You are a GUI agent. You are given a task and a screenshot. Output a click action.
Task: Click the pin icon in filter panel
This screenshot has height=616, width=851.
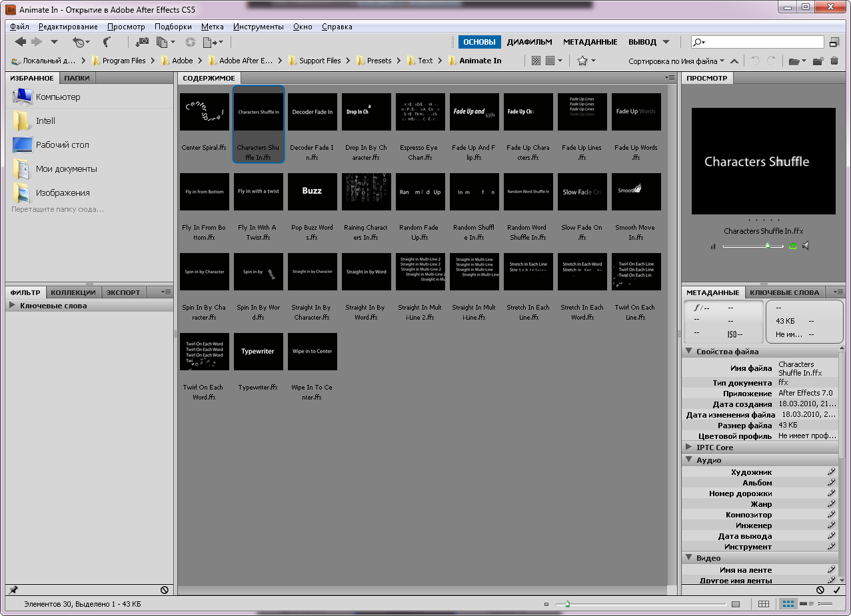[x=13, y=590]
